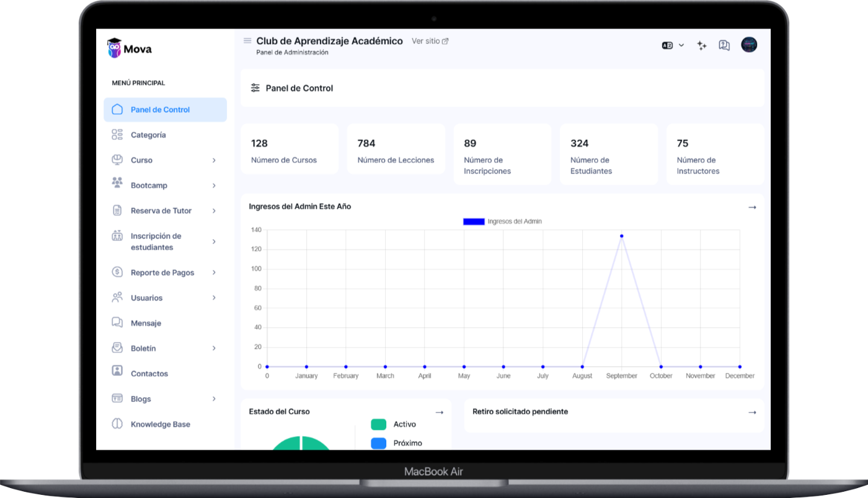Screen dimensions: 868x498
Task: Select Panel de Control in sidebar
Action: (x=160, y=110)
